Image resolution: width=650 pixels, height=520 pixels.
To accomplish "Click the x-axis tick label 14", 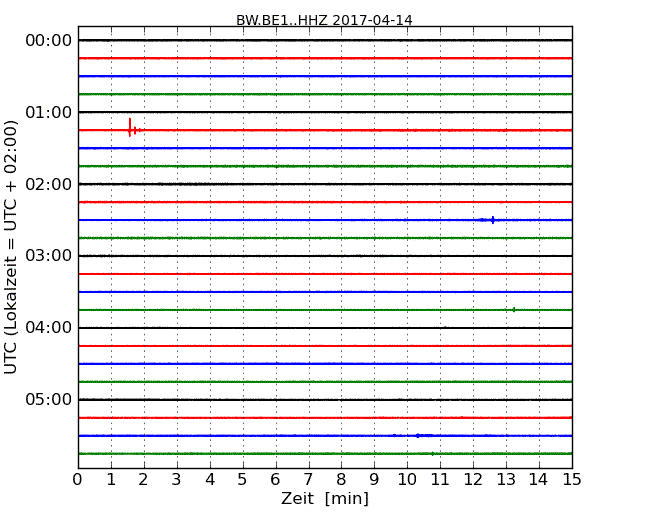I will (x=539, y=480).
